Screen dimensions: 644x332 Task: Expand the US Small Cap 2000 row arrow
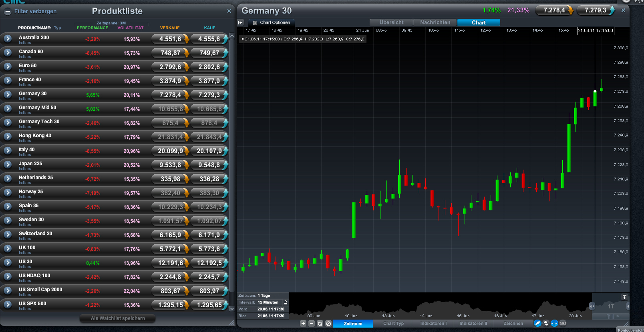pyautogui.click(x=8, y=290)
